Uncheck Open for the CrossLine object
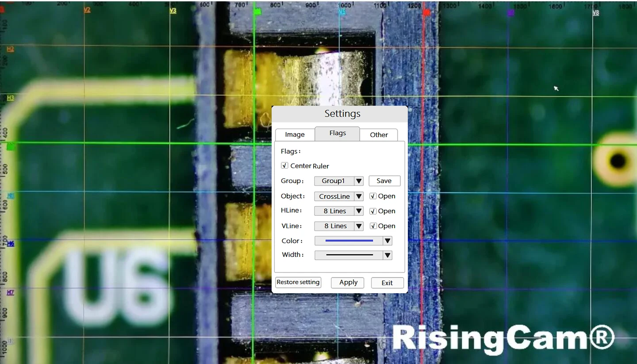The width and height of the screenshot is (637, 364). (x=373, y=196)
